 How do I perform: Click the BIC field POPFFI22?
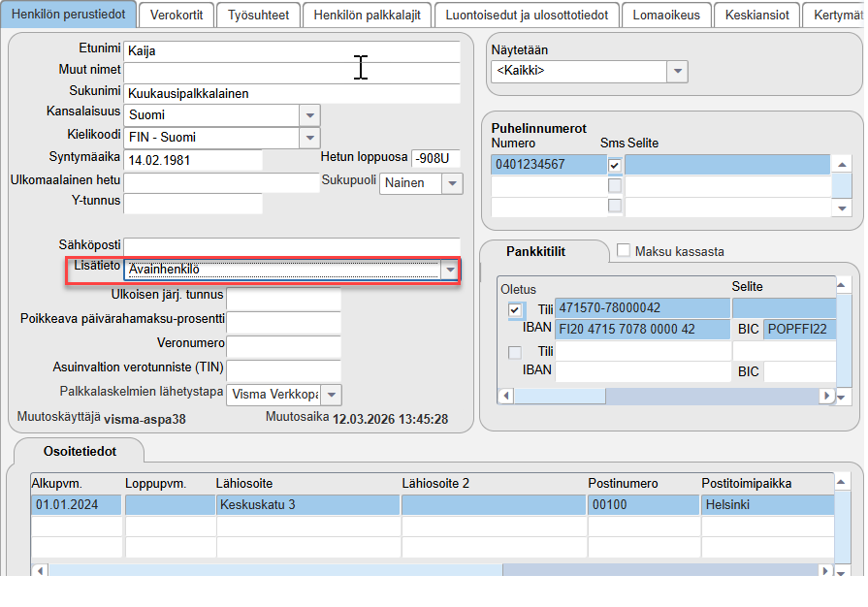tap(799, 330)
